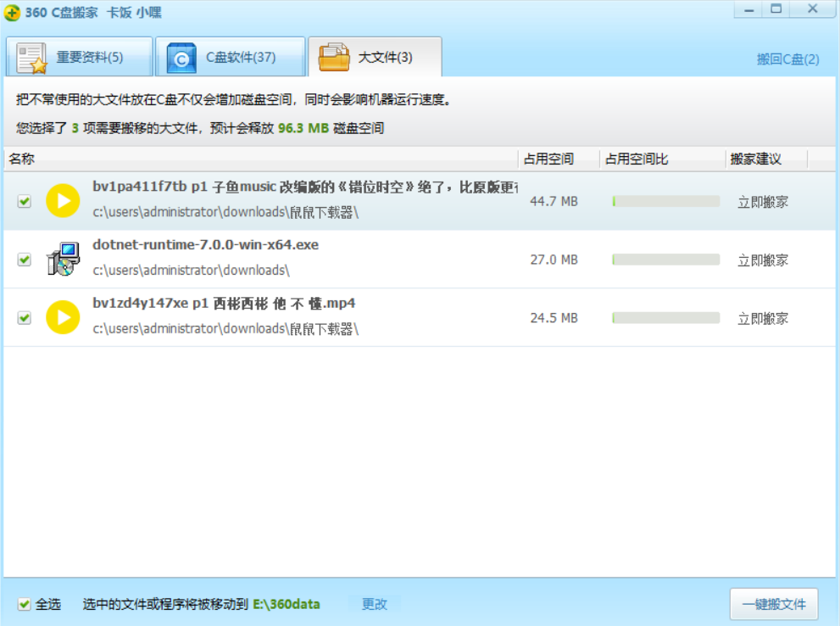Click the E:\360data destination path
Screen dimensions: 840x626
point(286,604)
